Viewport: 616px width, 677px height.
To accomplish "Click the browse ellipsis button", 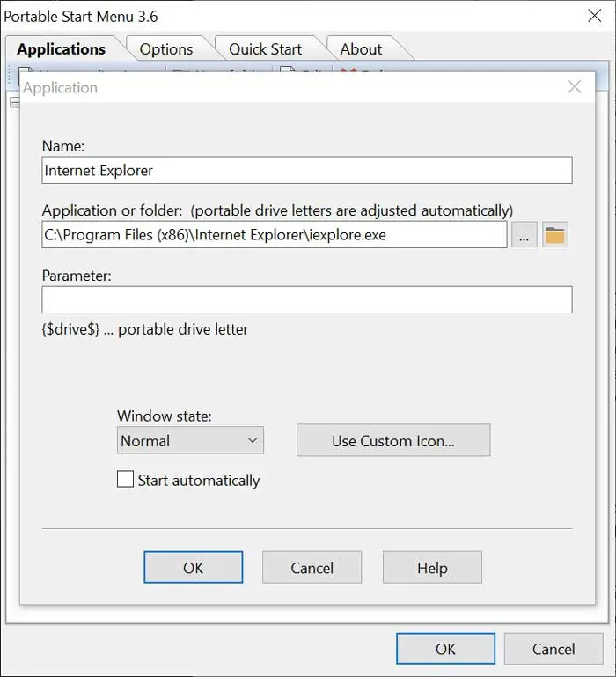I will tap(524, 235).
